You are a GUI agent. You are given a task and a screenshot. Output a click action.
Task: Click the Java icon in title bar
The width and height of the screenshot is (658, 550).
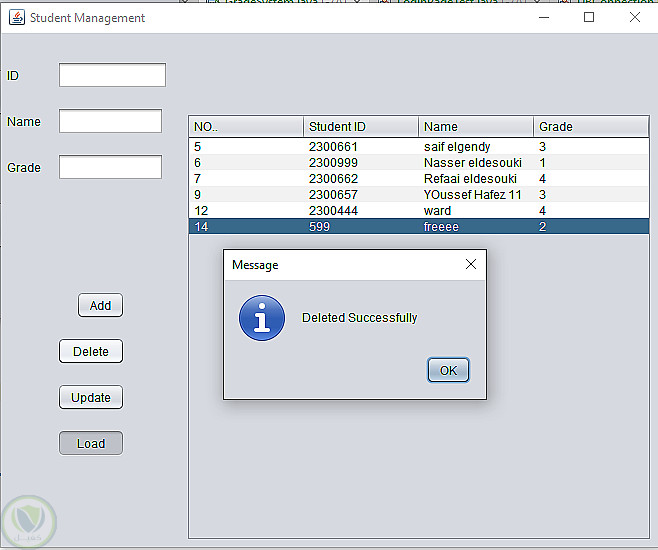click(x=17, y=18)
